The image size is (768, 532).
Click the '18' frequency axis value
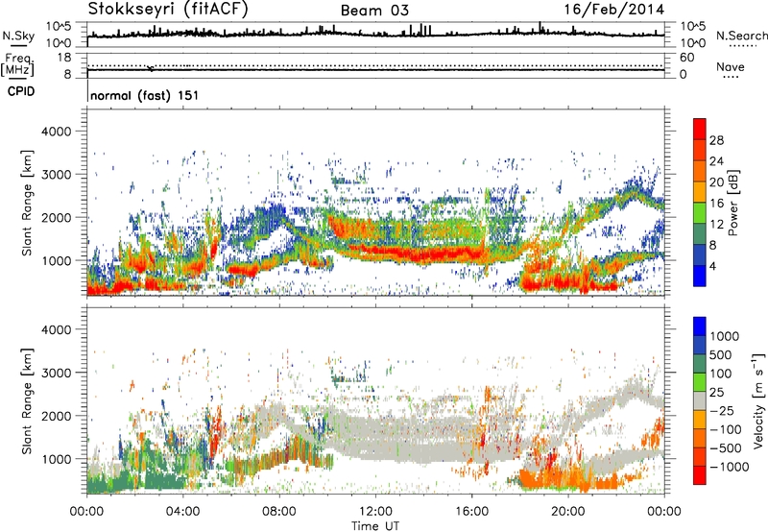pyautogui.click(x=64, y=58)
